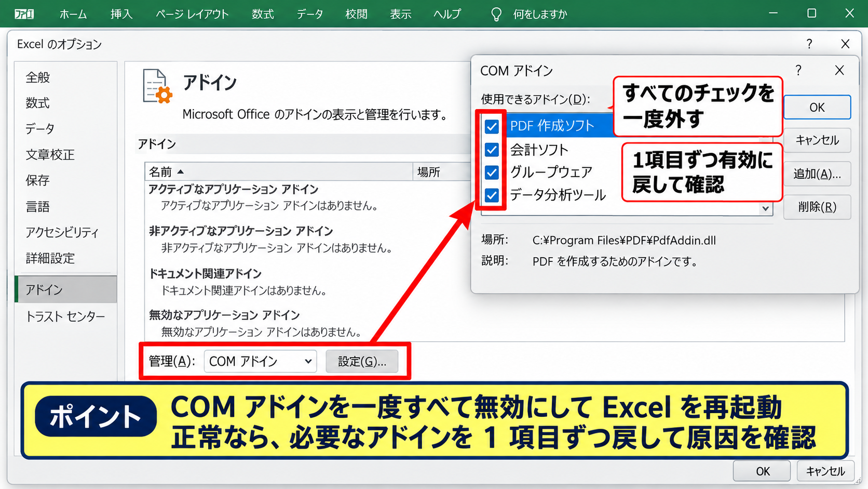Click アクティブなアプリケーション アドイン group heading
The height and width of the screenshot is (489, 868).
[x=234, y=189]
